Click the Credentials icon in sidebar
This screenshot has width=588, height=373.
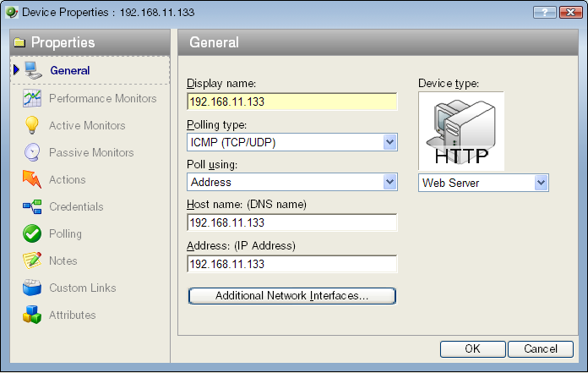pos(32,206)
